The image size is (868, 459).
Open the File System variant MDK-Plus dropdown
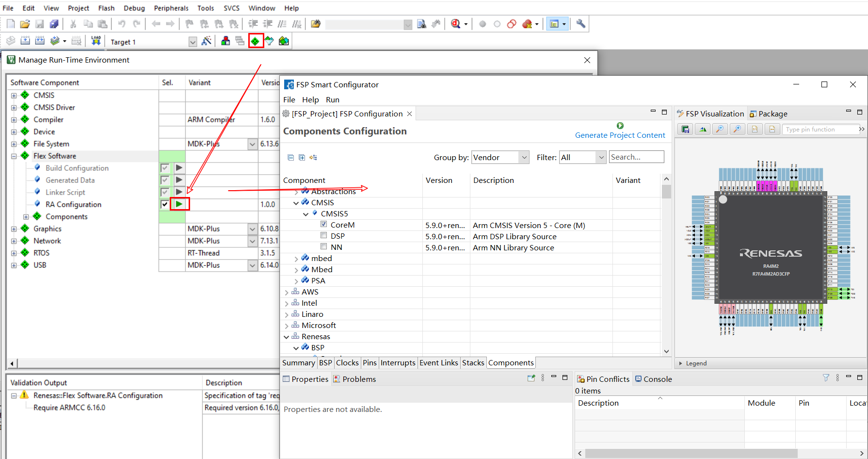click(x=252, y=144)
